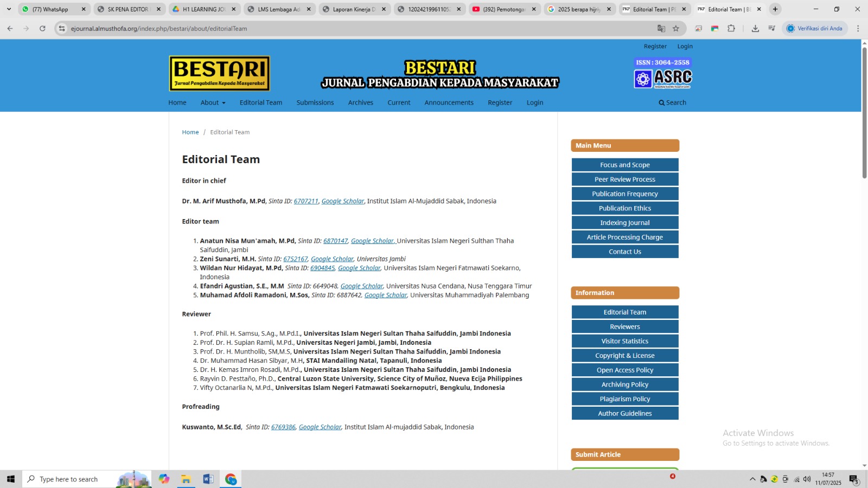The image size is (868, 488).
Task: Click the site information icon in address bar
Action: (x=62, y=28)
